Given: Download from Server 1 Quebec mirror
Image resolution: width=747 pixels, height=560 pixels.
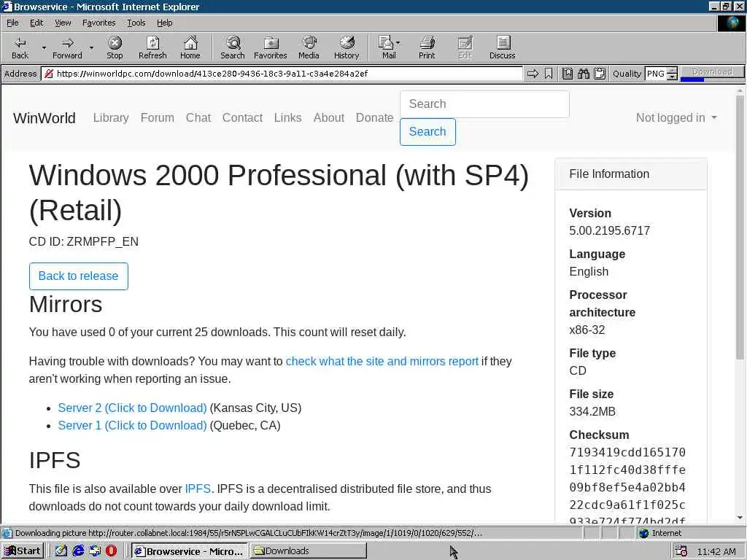Looking at the screenshot, I should [133, 425].
